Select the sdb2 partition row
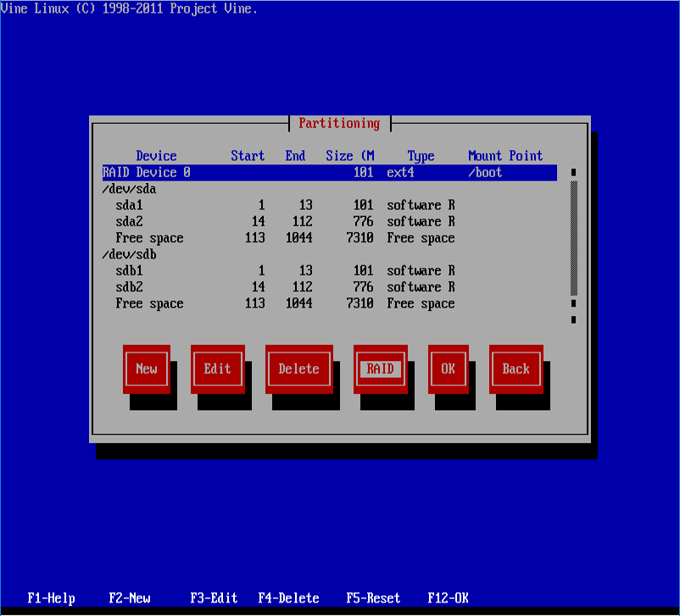 330,287
